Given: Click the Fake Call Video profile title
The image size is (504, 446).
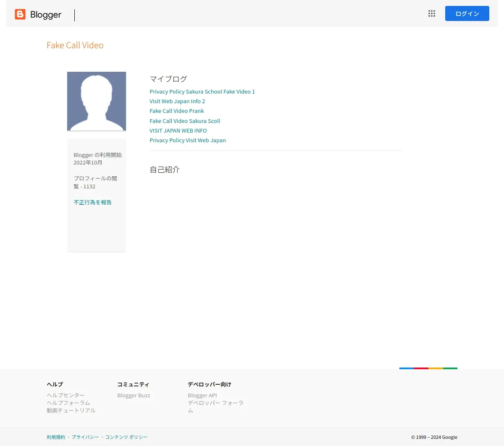Looking at the screenshot, I should 75,45.
